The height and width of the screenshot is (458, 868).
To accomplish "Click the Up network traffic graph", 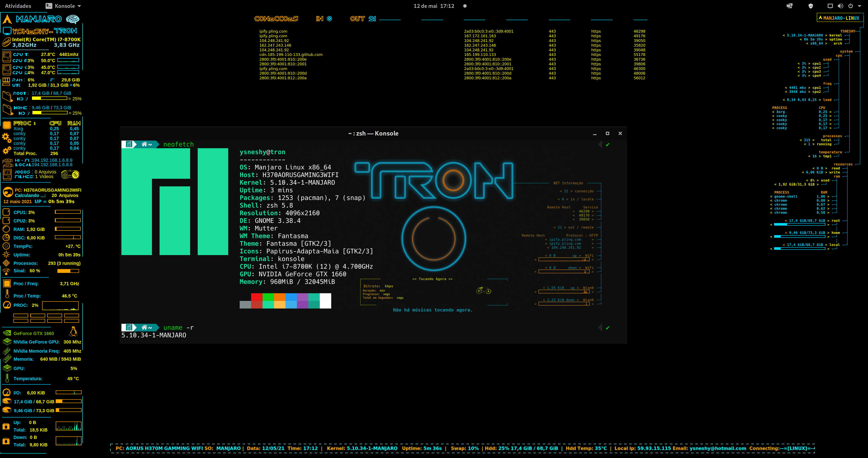I will pyautogui.click(x=68, y=426).
